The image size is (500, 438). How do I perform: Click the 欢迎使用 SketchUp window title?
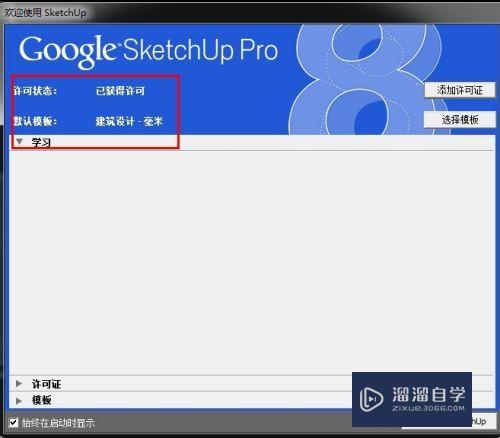[x=45, y=12]
